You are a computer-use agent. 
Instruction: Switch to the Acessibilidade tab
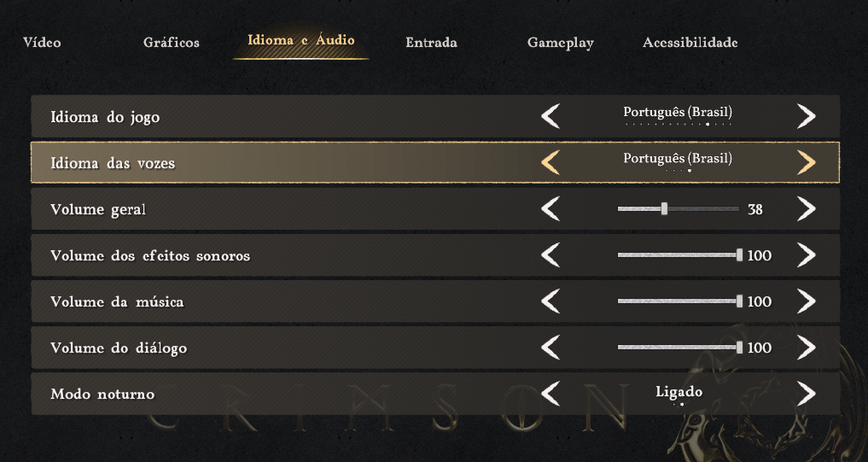click(x=690, y=43)
